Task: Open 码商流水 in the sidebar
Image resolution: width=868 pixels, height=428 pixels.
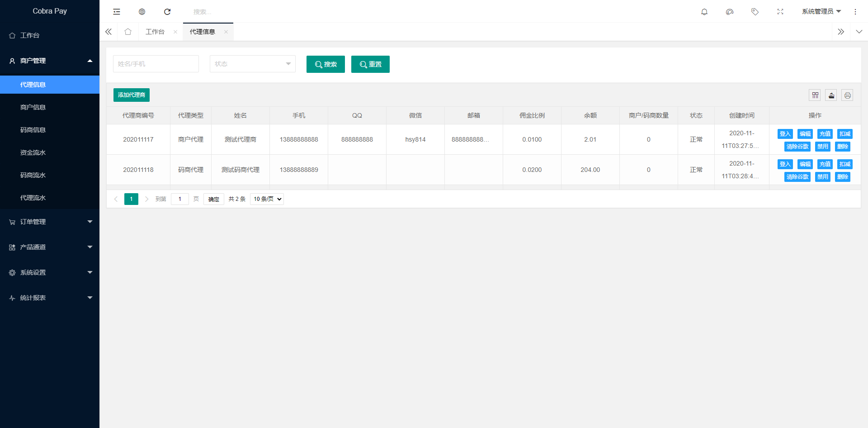Action: tap(50, 175)
